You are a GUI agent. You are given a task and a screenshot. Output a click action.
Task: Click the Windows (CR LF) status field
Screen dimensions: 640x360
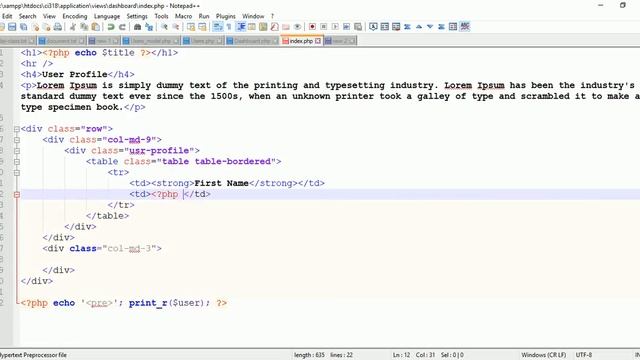tap(543, 355)
